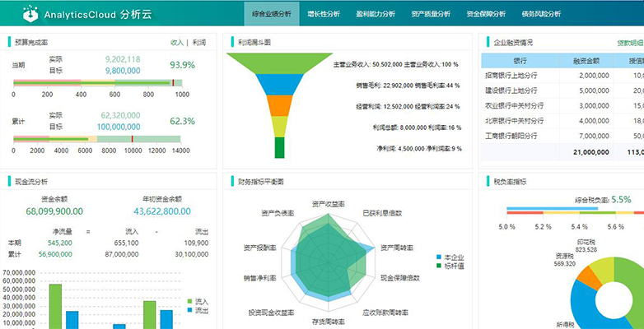Select the 工商银行朝阳分行 row
The height and width of the screenshot is (329, 644).
[x=562, y=136]
